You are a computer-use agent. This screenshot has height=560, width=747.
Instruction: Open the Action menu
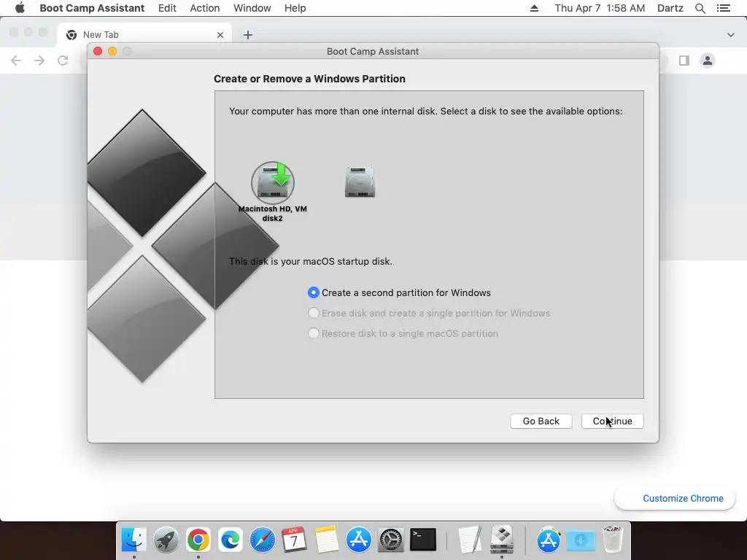click(x=205, y=8)
